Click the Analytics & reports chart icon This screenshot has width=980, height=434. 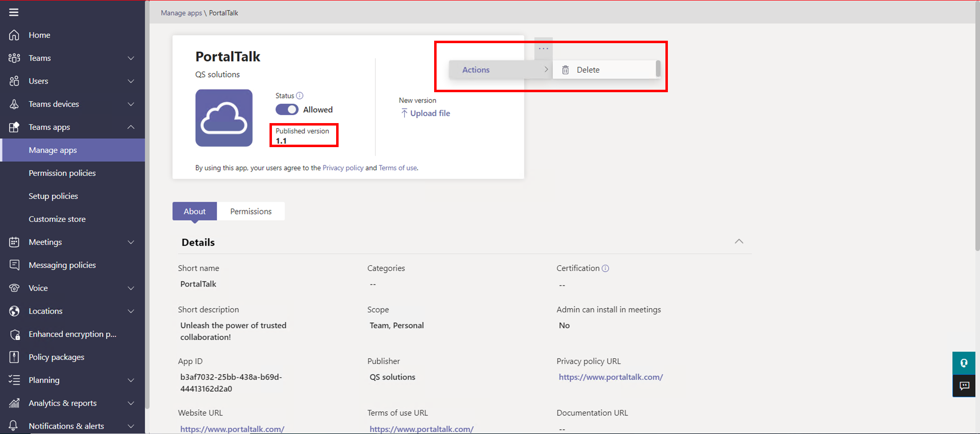pos(14,403)
